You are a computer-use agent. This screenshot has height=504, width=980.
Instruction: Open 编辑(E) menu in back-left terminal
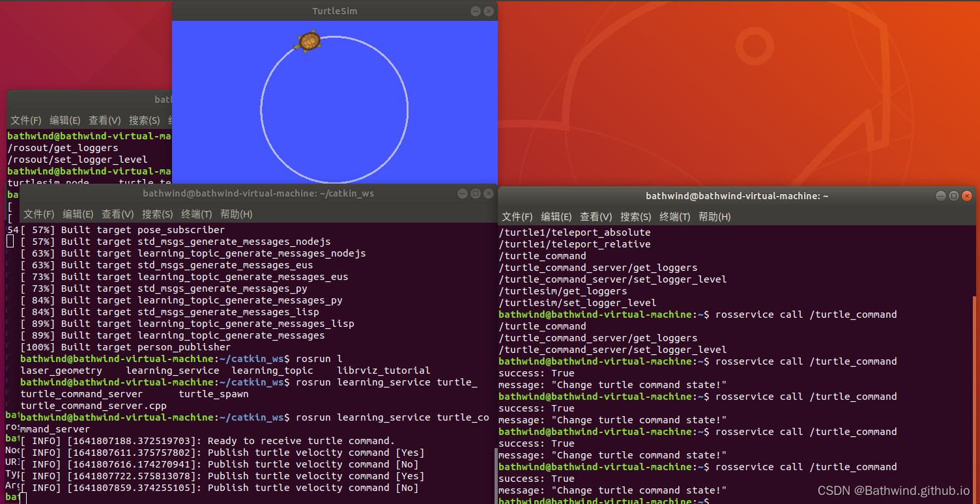65,120
